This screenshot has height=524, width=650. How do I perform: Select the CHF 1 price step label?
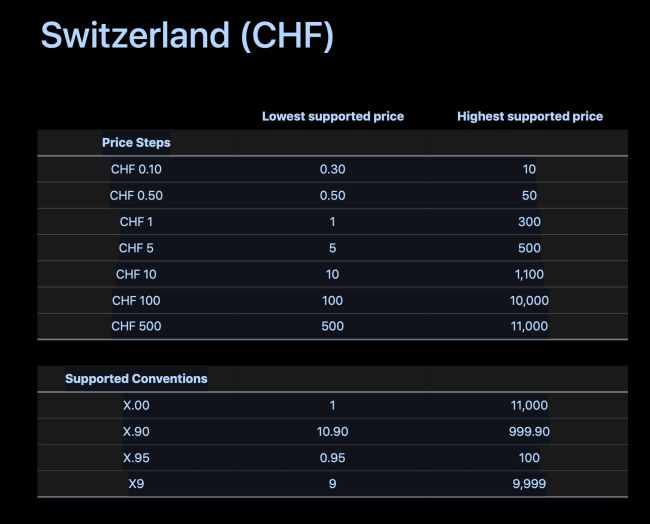point(136,222)
